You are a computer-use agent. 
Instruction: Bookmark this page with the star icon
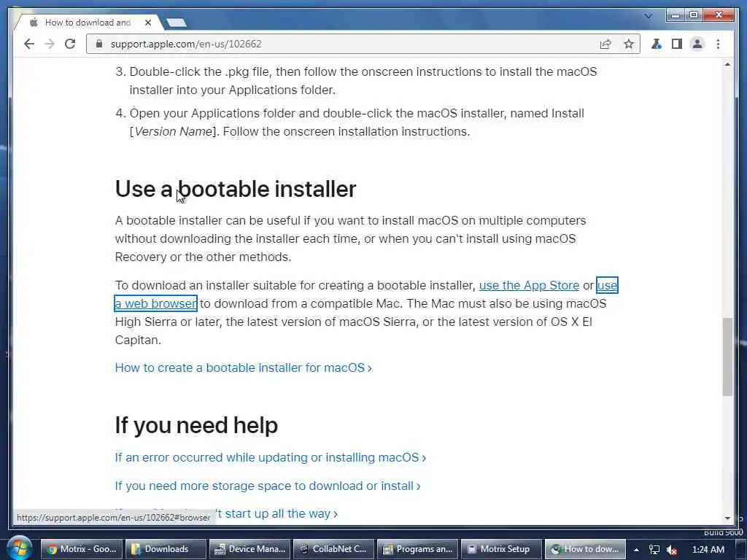tap(629, 44)
